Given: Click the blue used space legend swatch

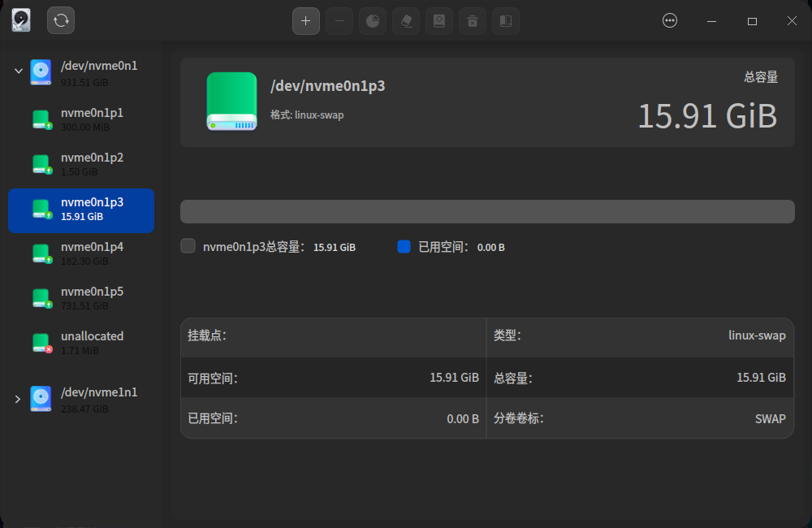Looking at the screenshot, I should 404,247.
